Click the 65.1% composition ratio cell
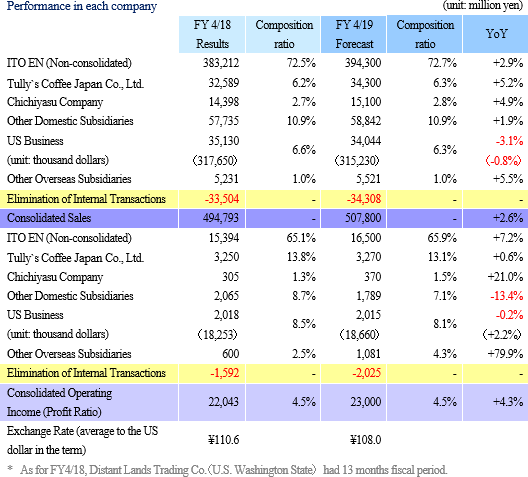 [x=301, y=238]
